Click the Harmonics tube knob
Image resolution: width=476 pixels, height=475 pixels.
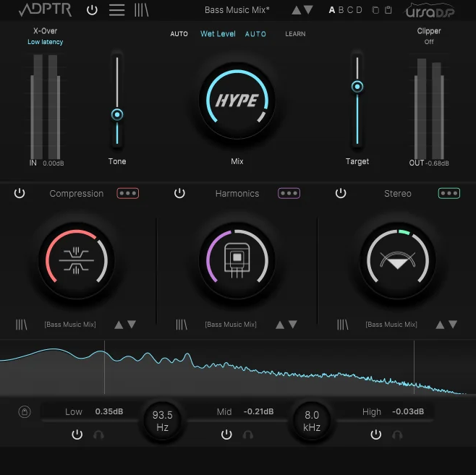pos(237,260)
